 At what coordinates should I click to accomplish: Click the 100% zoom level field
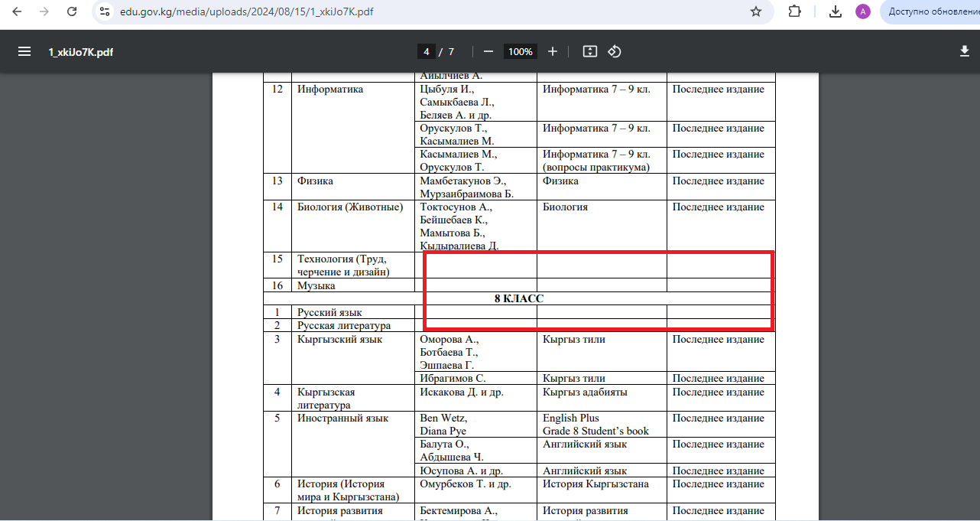pyautogui.click(x=521, y=51)
